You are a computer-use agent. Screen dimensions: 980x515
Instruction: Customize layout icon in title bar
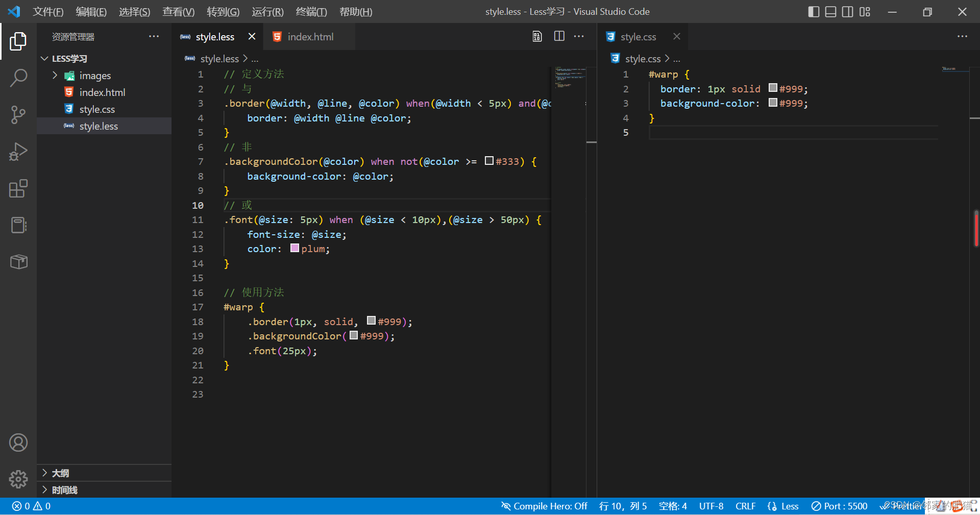(865, 12)
